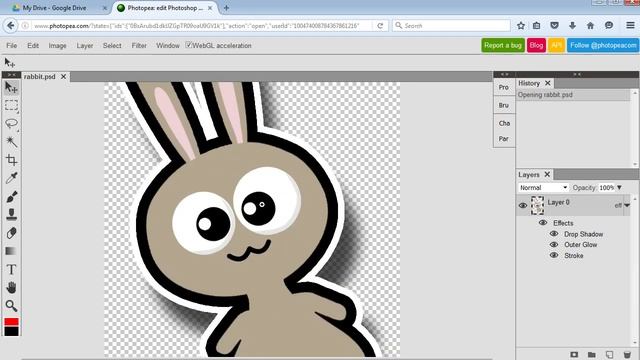Select the Type tool
Viewport: 640px width, 360px height.
[x=11, y=269]
